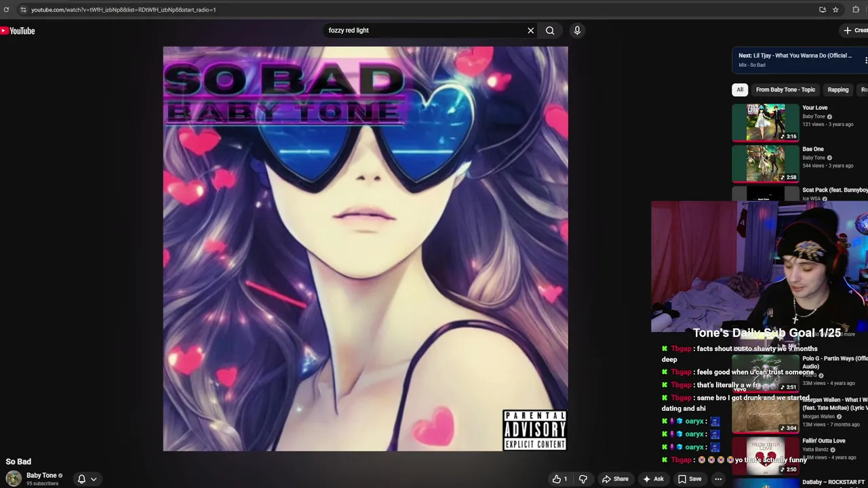Open the Morgan Wallen video thumbnail
This screenshot has width=868, height=488.
766,415
